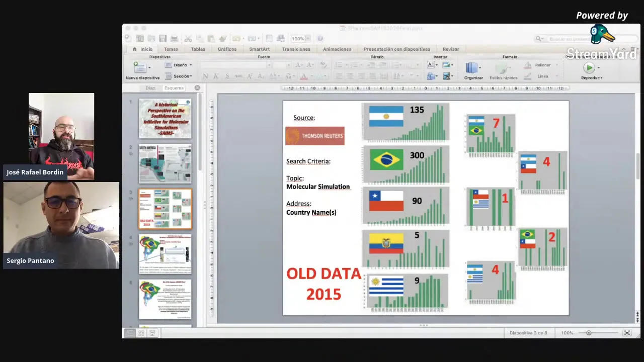Click the Insert picture icon
The width and height of the screenshot is (644, 362).
pyautogui.click(x=446, y=65)
